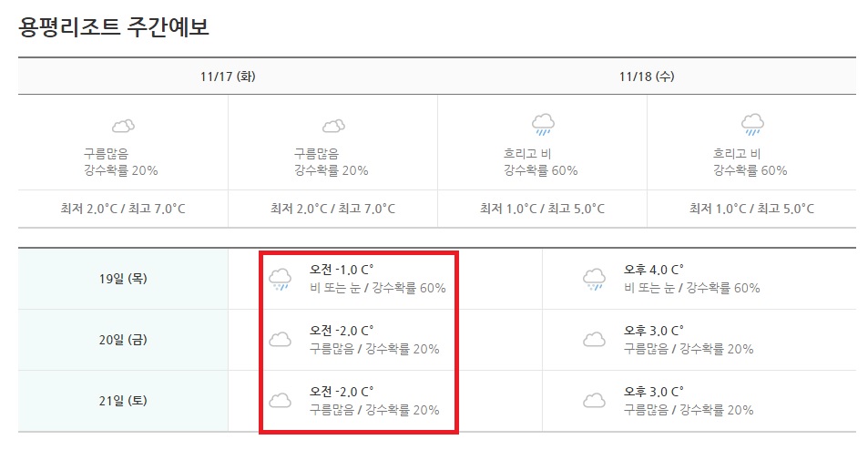
Task: Click first 최저 1.0°C / 최고 5.0°C cell
Action: click(542, 209)
